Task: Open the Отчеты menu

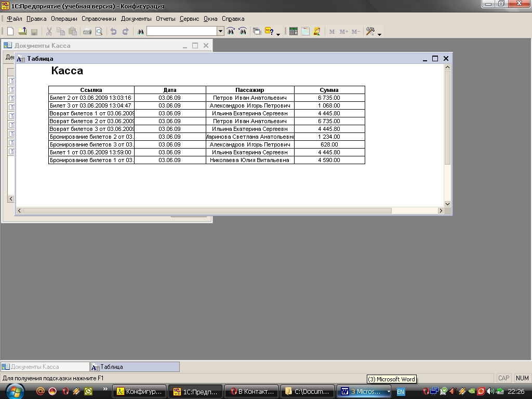Action: click(x=166, y=19)
